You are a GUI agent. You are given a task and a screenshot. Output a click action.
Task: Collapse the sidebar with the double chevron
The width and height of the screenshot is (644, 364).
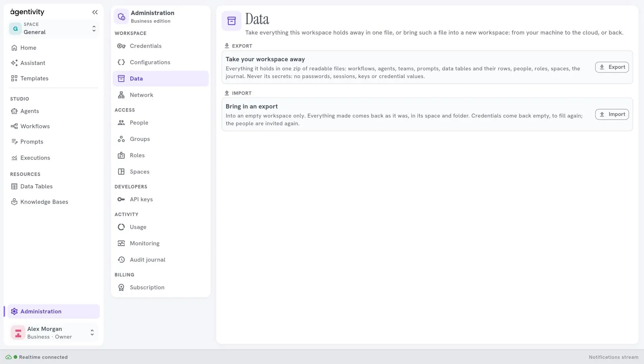(95, 12)
